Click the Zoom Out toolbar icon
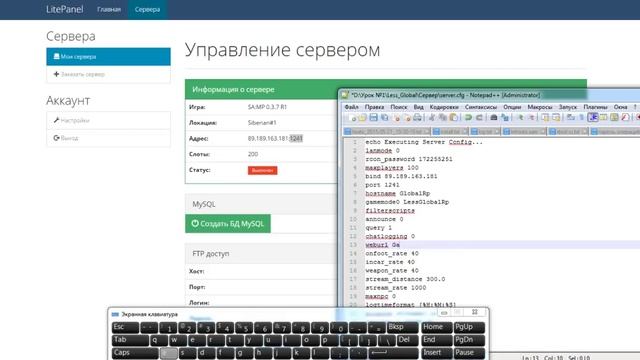The image size is (640, 360). click(x=531, y=118)
